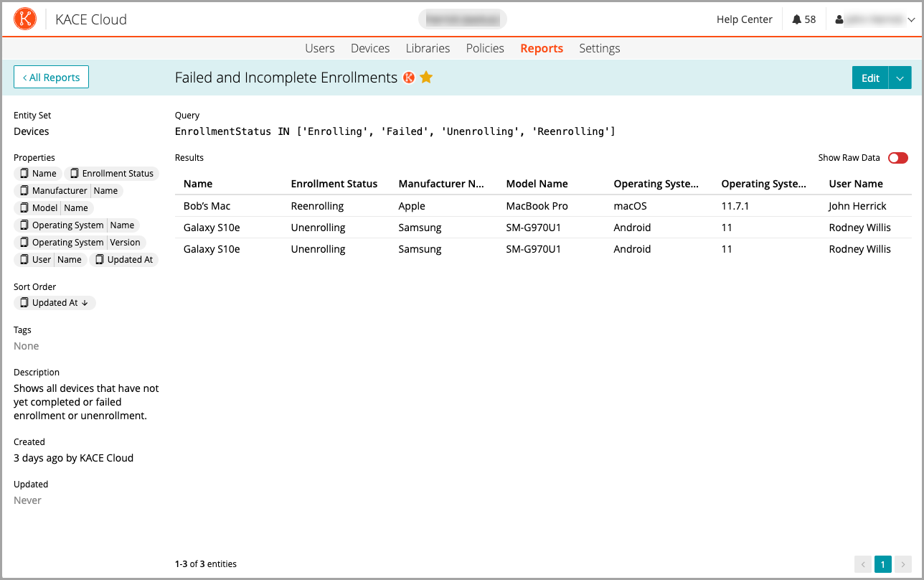The height and width of the screenshot is (580, 924).
Task: Click the Updated At property chip
Action: (123, 260)
